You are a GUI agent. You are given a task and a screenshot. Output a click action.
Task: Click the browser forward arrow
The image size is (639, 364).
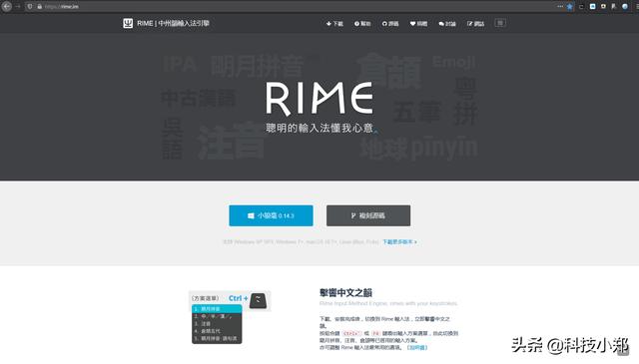tap(18, 7)
